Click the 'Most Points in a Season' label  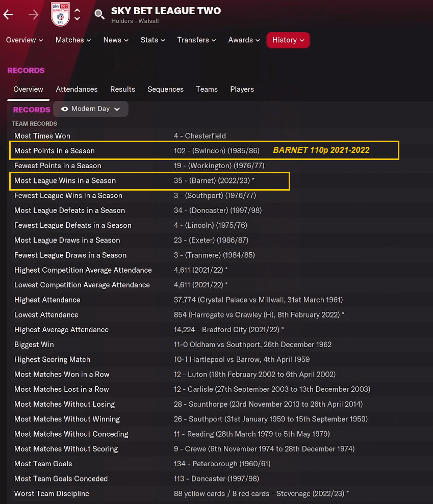(55, 151)
